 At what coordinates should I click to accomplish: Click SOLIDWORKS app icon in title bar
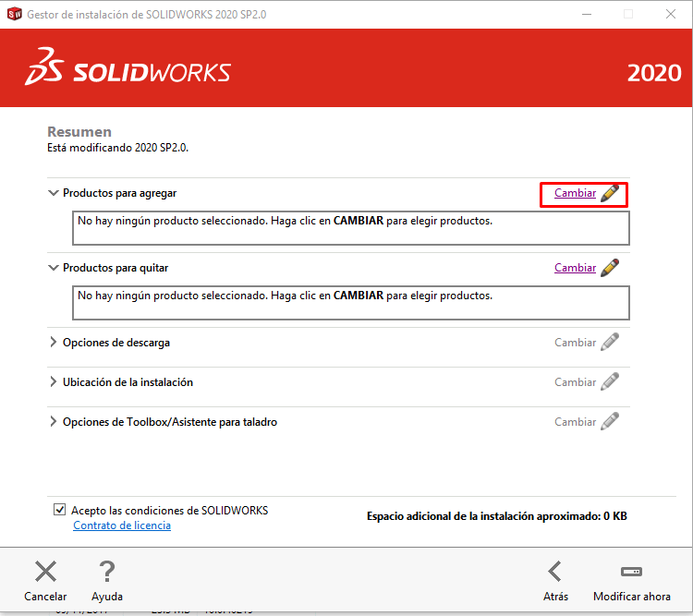point(14,14)
